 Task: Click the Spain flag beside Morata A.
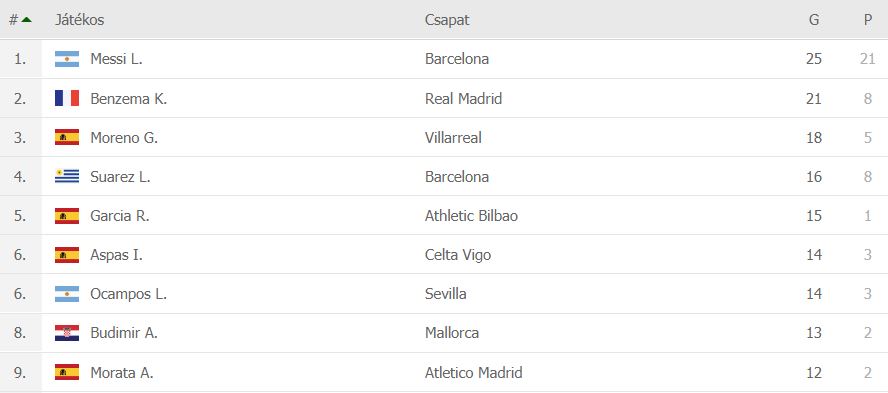pyautogui.click(x=67, y=372)
